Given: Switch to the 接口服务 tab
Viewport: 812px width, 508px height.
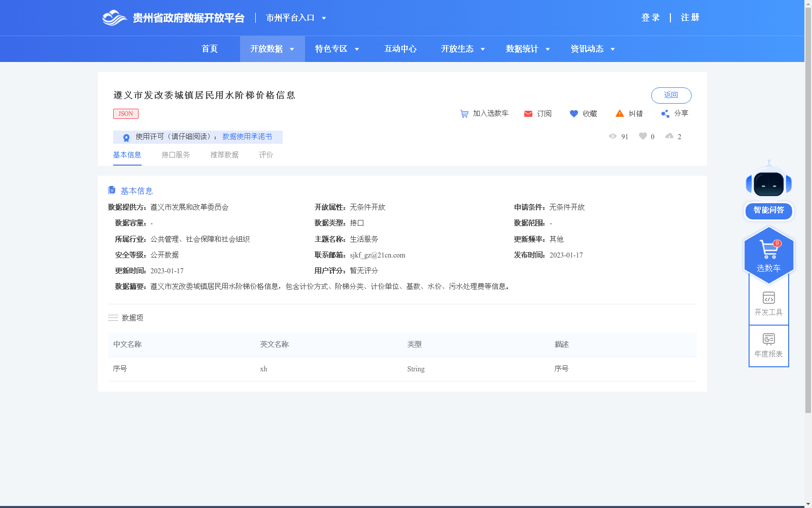Looking at the screenshot, I should click(x=176, y=154).
